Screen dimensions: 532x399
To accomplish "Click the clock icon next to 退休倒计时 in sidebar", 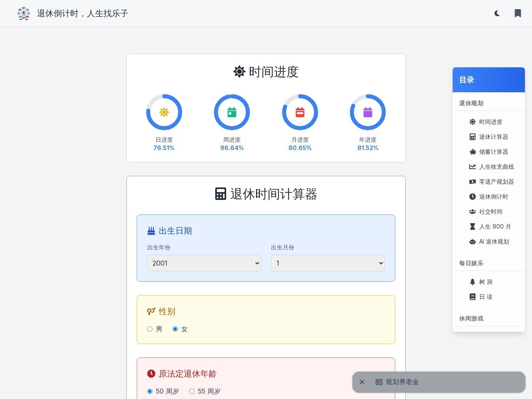I will (473, 197).
